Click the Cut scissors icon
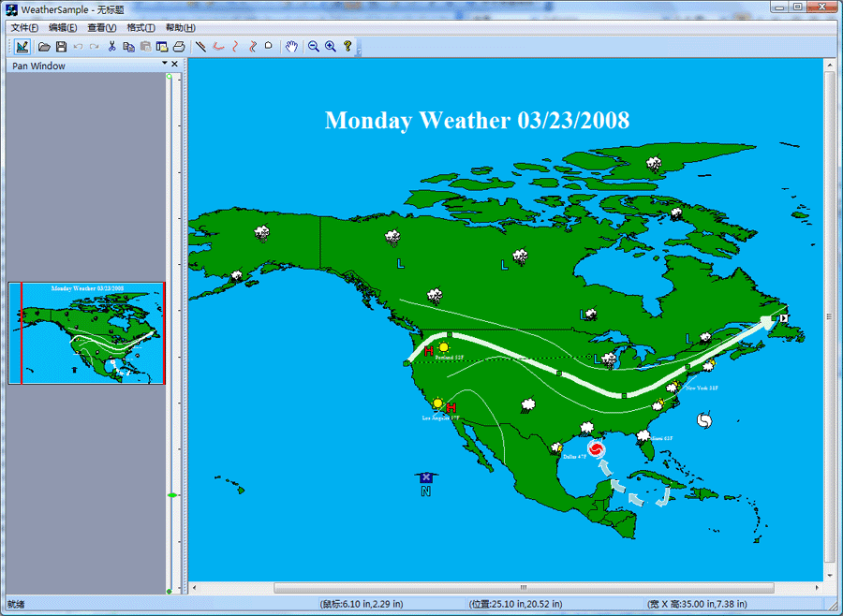The height and width of the screenshot is (616, 843). pyautogui.click(x=111, y=47)
